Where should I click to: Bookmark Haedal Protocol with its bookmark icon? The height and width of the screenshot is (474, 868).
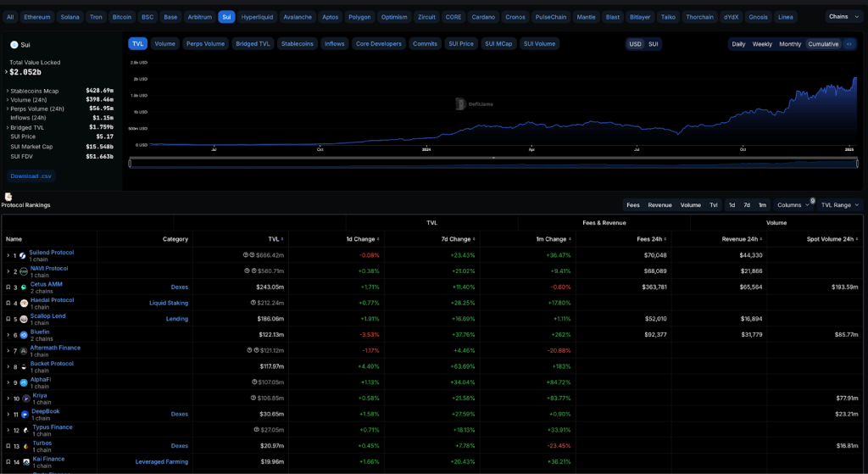coord(8,303)
